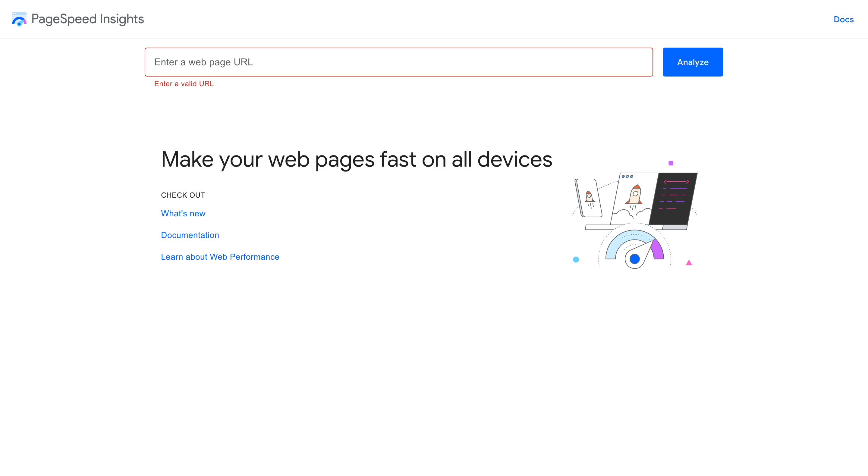Open "Learn about Web Performance"
This screenshot has height=476, width=868.
220,257
